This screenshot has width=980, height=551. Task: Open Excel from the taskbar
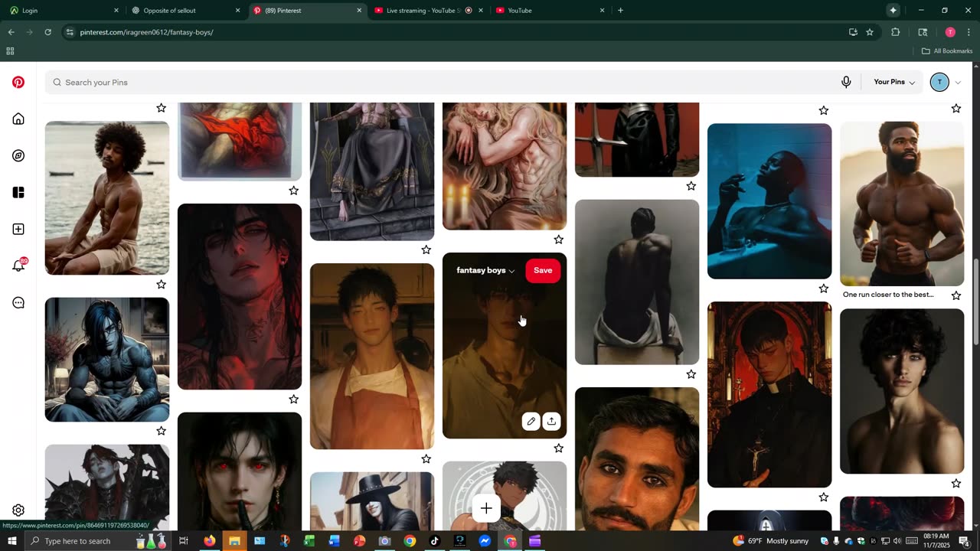coord(309,541)
